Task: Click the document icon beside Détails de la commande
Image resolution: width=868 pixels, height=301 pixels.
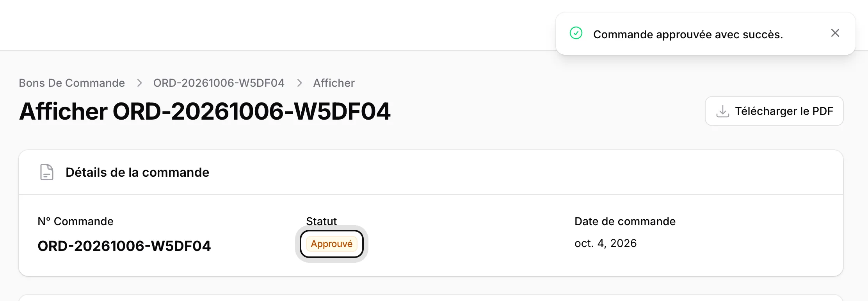Action: (x=47, y=172)
